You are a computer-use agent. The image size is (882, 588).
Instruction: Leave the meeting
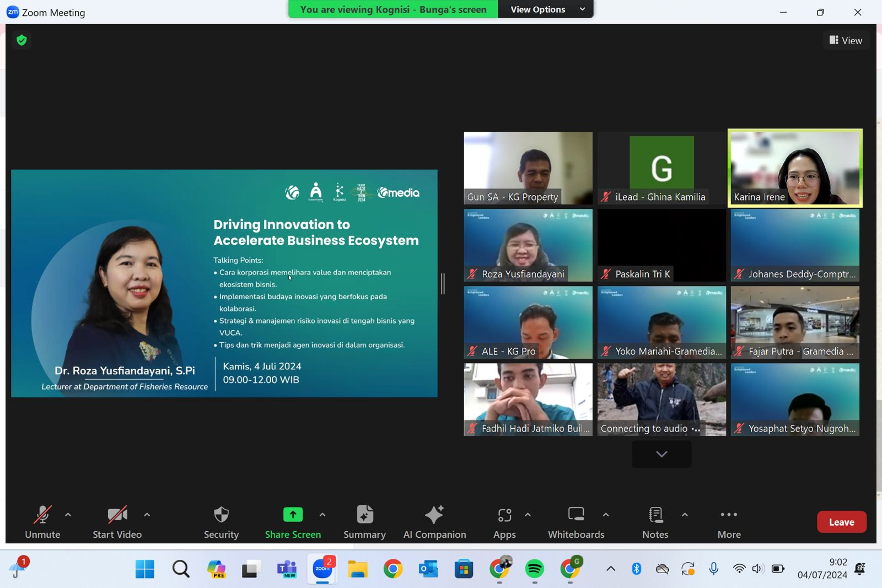point(841,522)
